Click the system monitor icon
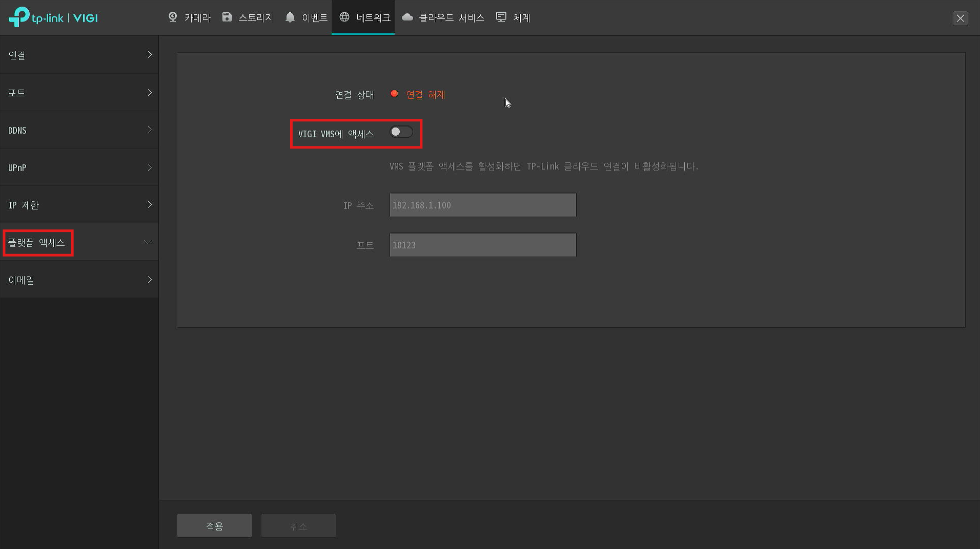 pos(501,17)
